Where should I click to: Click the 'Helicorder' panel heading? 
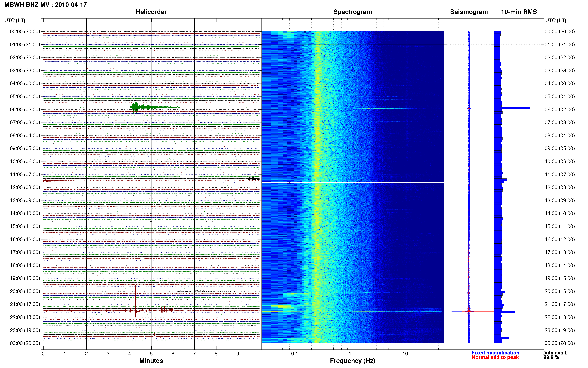click(151, 12)
